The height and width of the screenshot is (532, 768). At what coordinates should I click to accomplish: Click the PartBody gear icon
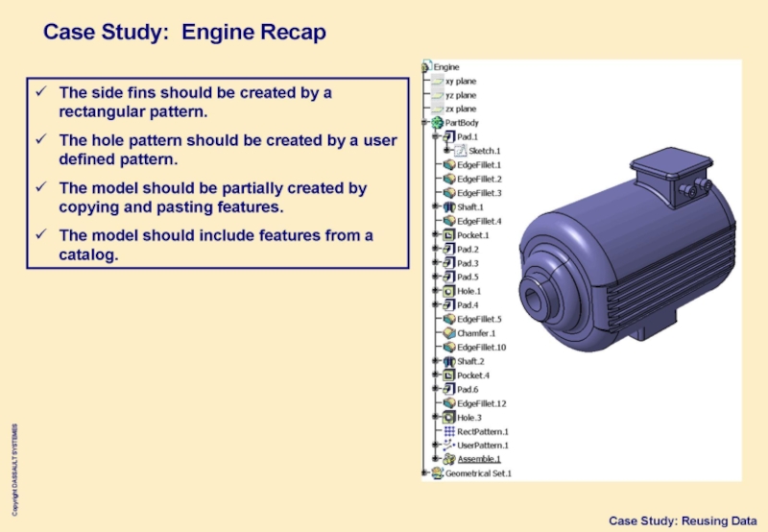coord(438,123)
